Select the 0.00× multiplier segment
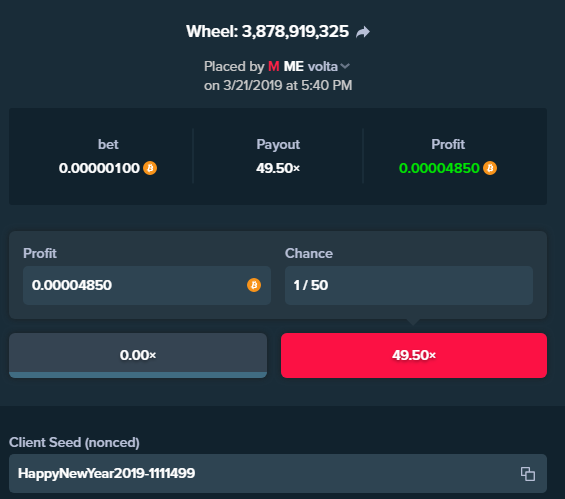The image size is (565, 499). (x=138, y=355)
